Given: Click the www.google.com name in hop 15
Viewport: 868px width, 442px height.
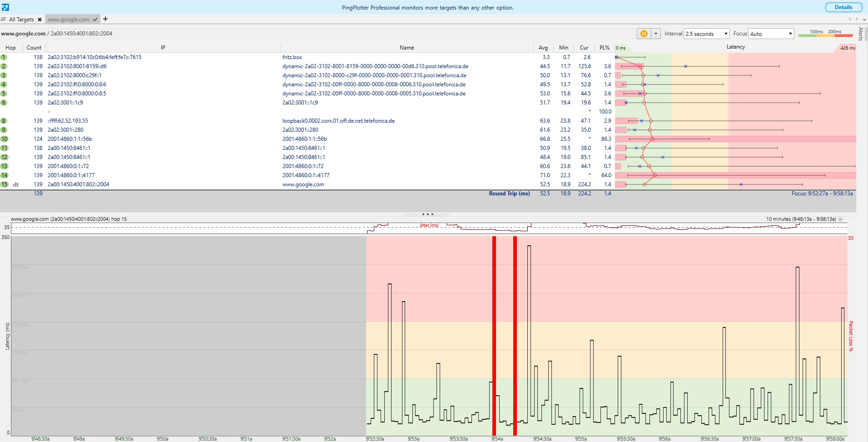Looking at the screenshot, I should 303,184.
